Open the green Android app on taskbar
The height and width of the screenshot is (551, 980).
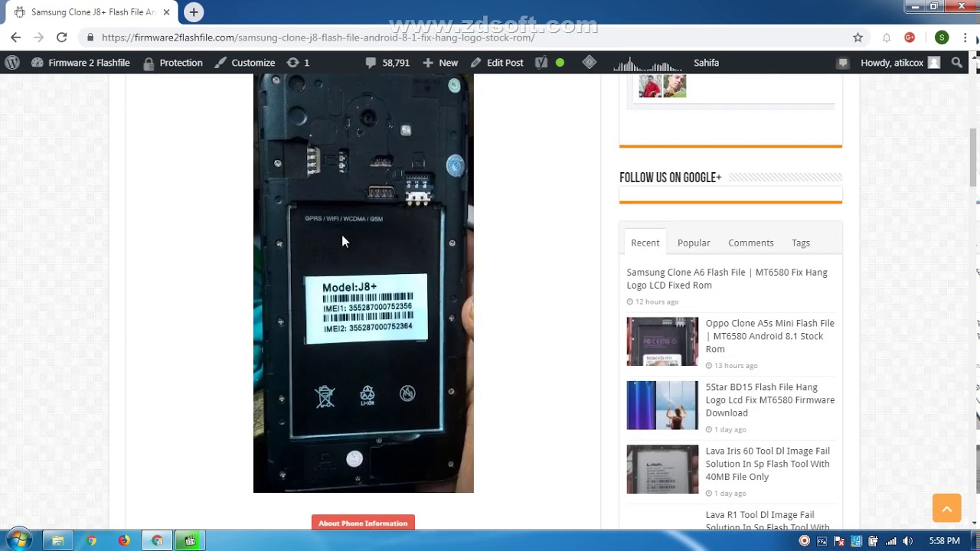(x=190, y=540)
